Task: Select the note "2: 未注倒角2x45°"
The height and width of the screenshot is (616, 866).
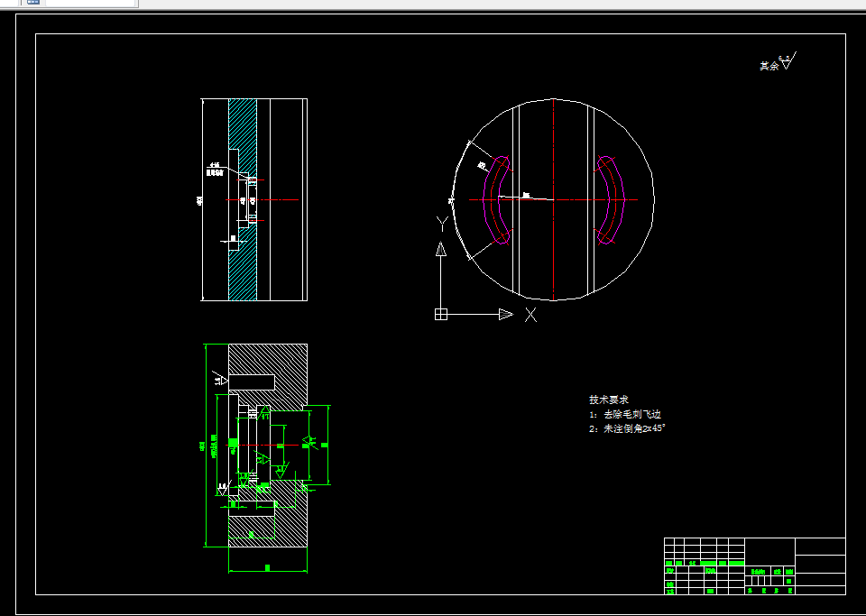Action: [x=627, y=428]
